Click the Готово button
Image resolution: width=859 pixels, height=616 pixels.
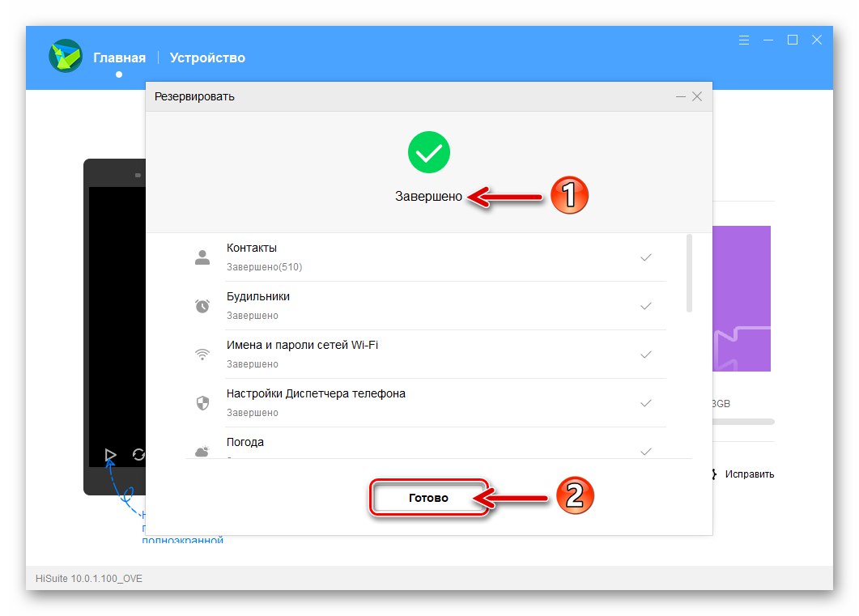tap(428, 498)
